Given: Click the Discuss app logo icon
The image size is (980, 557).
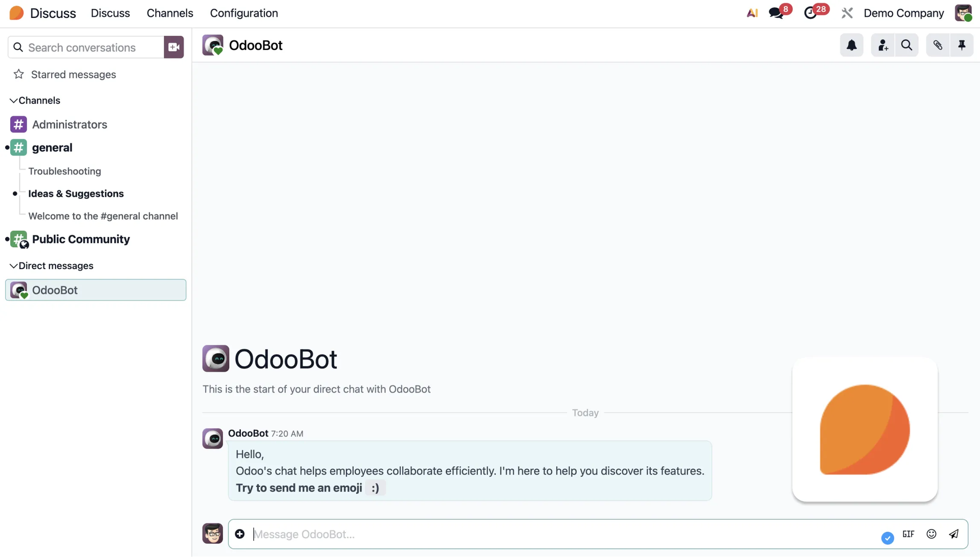Looking at the screenshot, I should 16,13.
